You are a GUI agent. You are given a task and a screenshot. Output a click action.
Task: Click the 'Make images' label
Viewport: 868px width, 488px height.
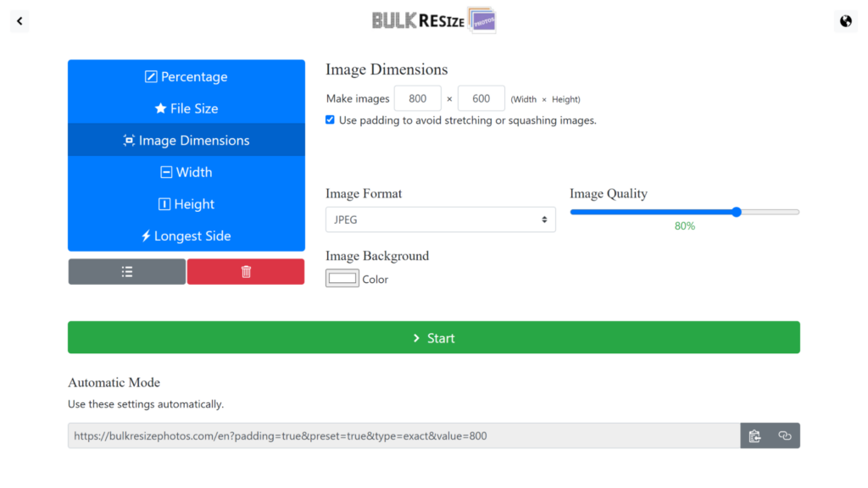[358, 98]
